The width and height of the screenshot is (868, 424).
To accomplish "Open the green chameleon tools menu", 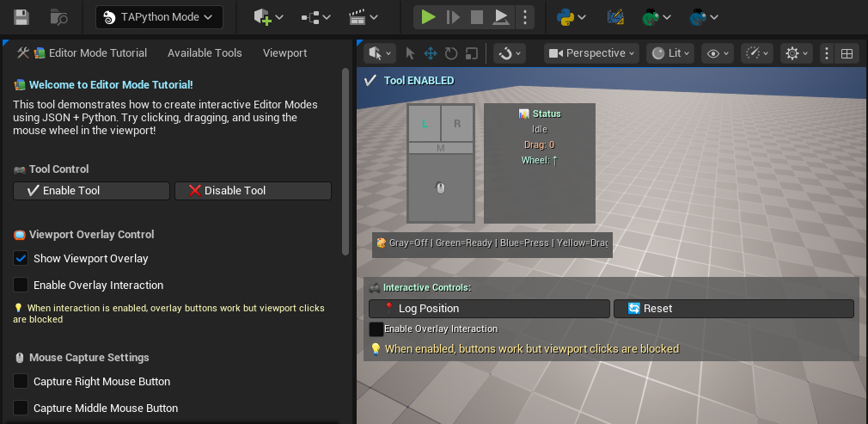I will coord(656,17).
